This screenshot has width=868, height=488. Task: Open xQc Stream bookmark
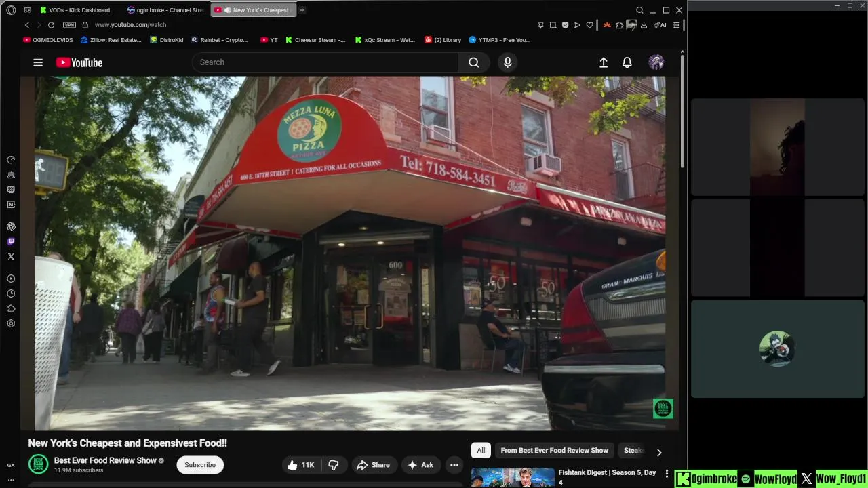tap(384, 40)
